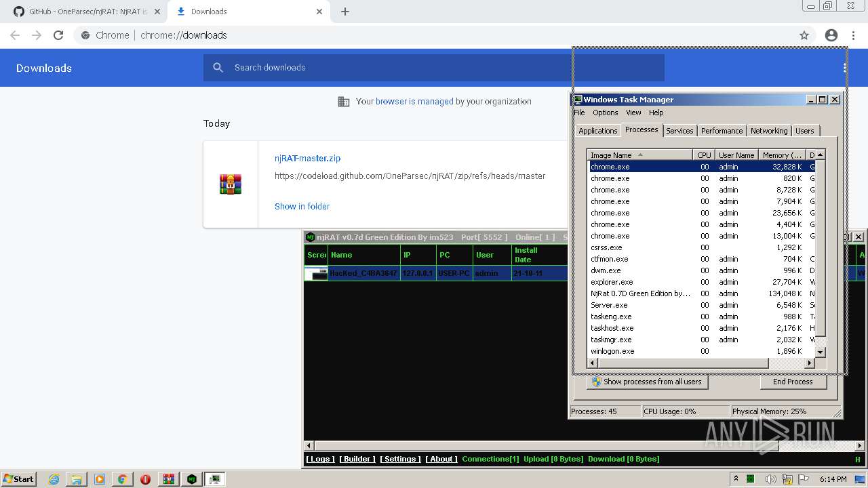Switch to Task Manager in the taskbar
The image size is (868, 488).
(x=215, y=479)
